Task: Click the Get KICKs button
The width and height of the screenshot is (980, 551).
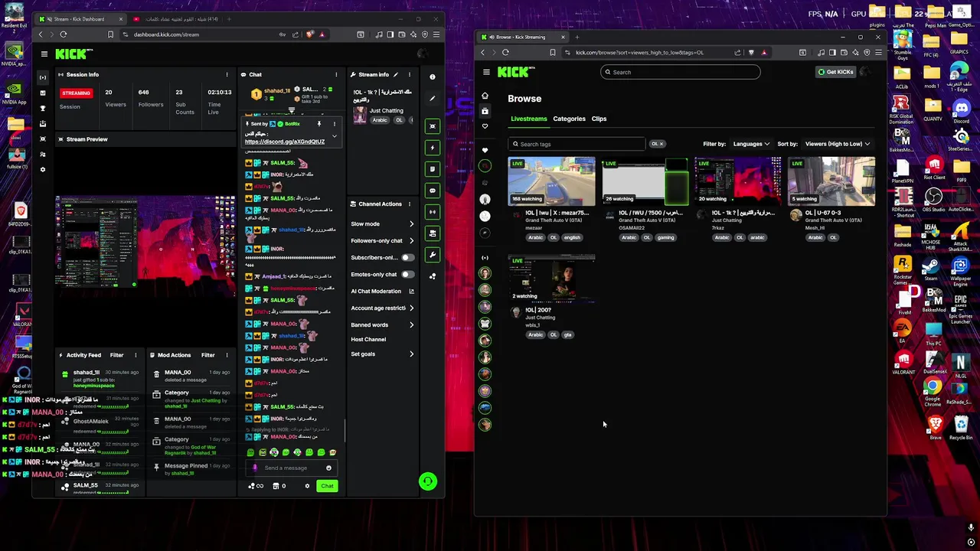Action: click(x=835, y=72)
